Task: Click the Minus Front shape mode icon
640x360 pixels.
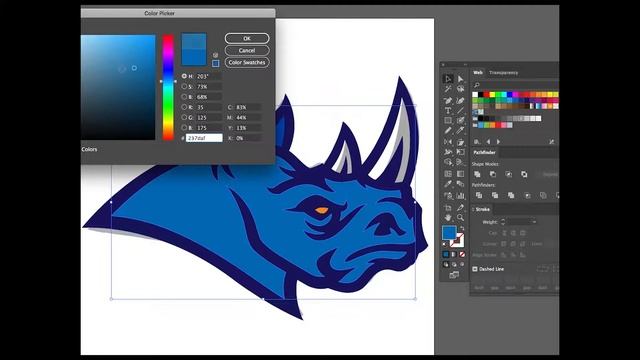Action: 493,174
